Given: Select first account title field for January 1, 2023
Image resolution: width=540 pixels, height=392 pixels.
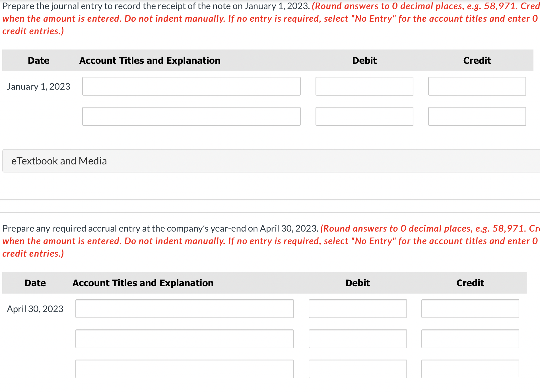Looking at the screenshot, I should [191, 86].
